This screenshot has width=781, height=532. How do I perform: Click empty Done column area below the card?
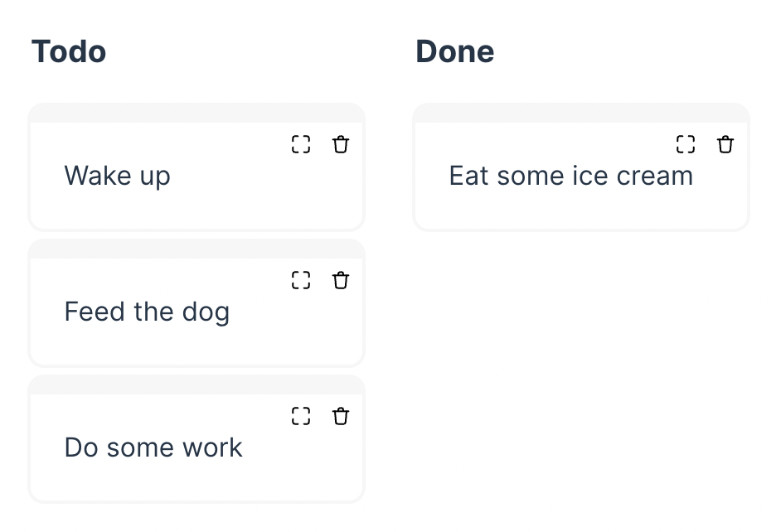coord(581,365)
